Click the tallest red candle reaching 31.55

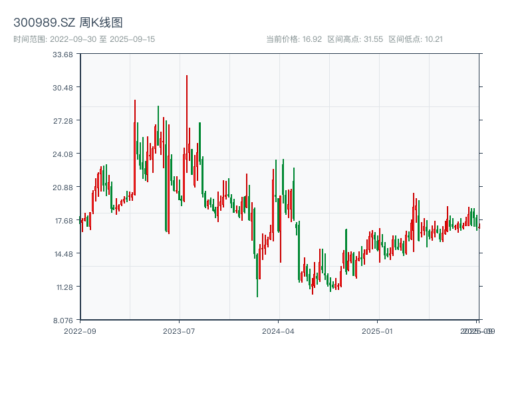pyautogui.click(x=187, y=124)
